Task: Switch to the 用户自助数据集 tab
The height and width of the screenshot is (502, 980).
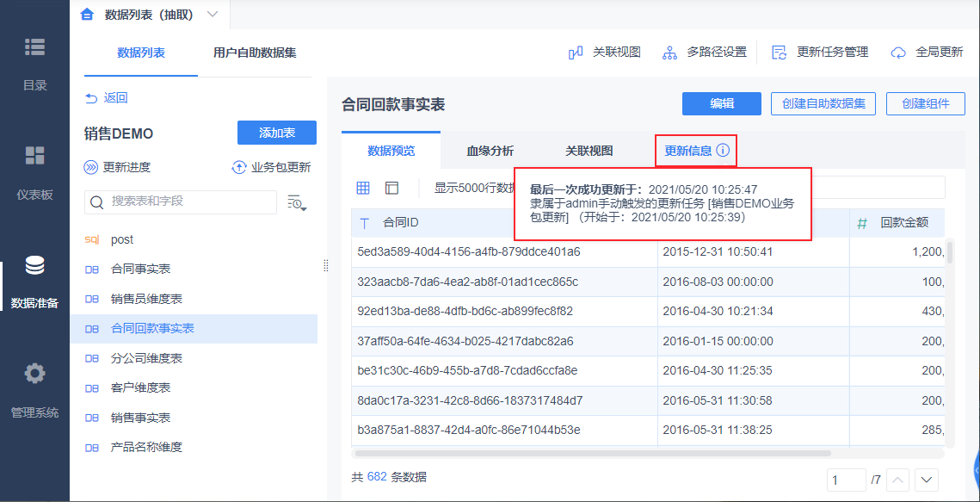Action: coord(255,53)
